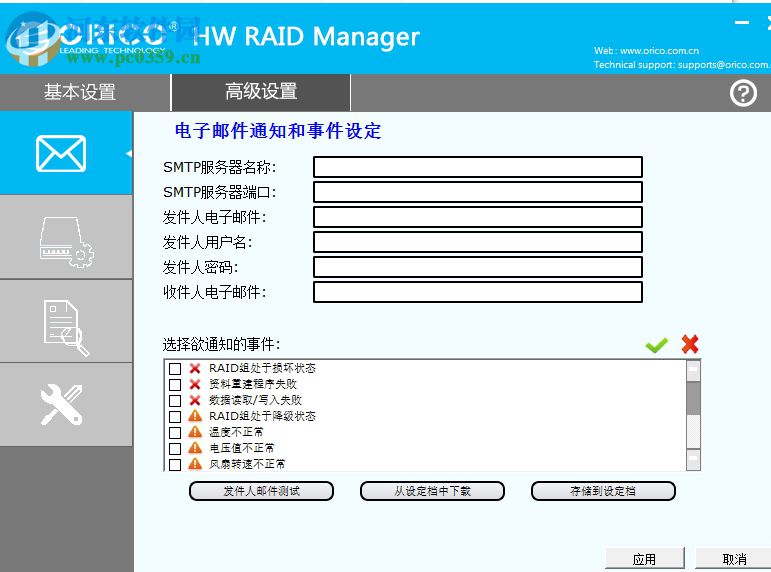Screen dimensions: 771x572
Task: Click the '选择欲通知的事件:' label
Action: (x=221, y=344)
